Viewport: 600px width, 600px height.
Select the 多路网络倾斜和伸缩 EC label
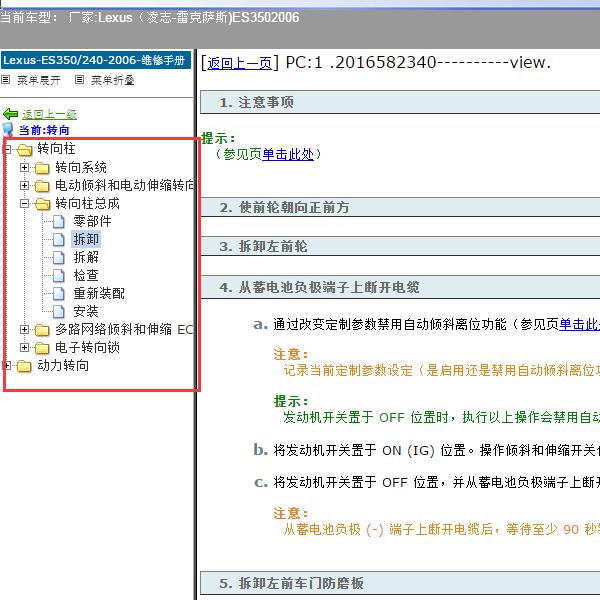[x=125, y=329]
